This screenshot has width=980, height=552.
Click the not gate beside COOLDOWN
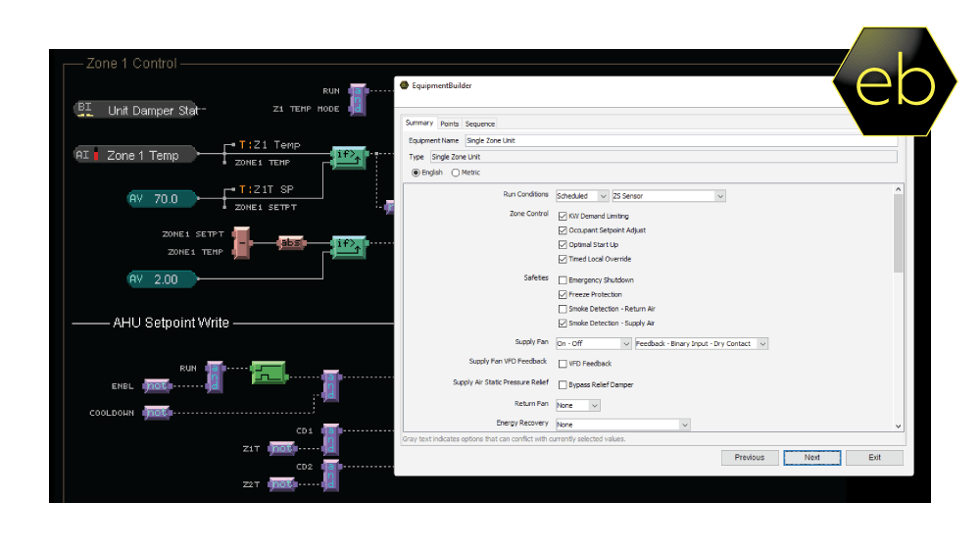(157, 413)
